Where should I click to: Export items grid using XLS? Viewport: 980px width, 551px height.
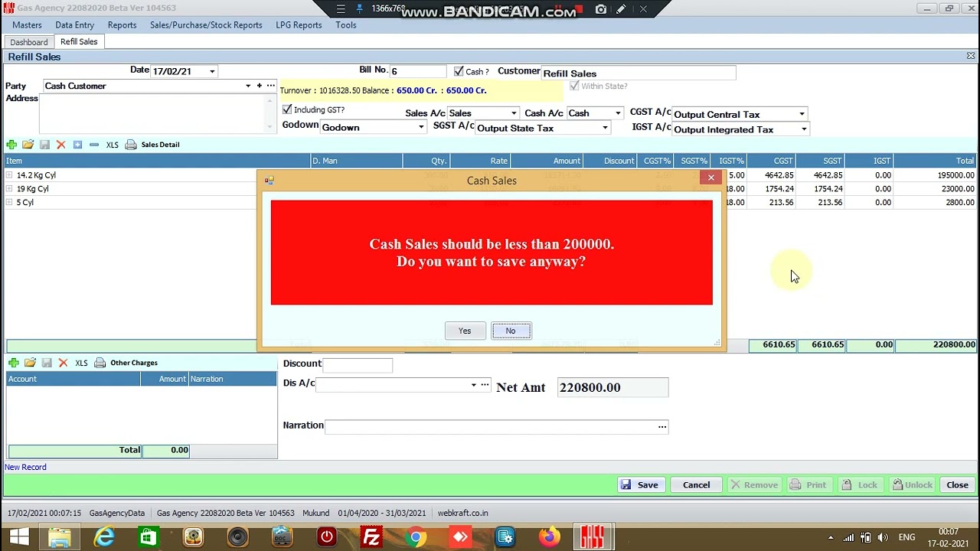(112, 145)
